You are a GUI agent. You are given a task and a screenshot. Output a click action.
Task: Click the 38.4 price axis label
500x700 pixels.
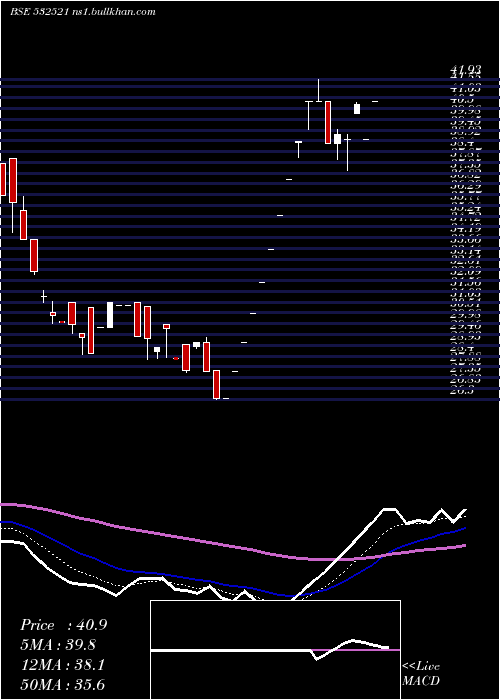coord(462,143)
